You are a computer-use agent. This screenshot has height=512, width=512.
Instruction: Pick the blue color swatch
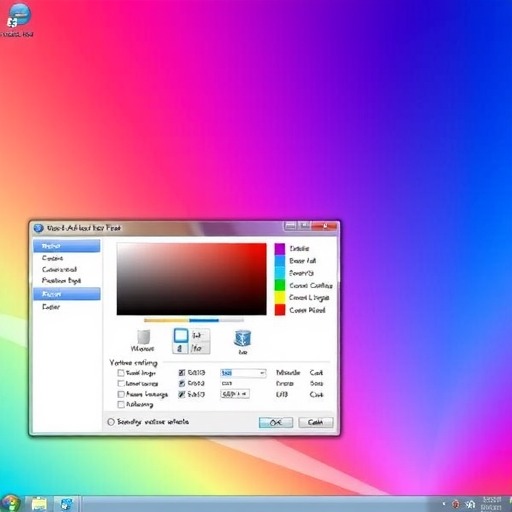[x=280, y=261]
